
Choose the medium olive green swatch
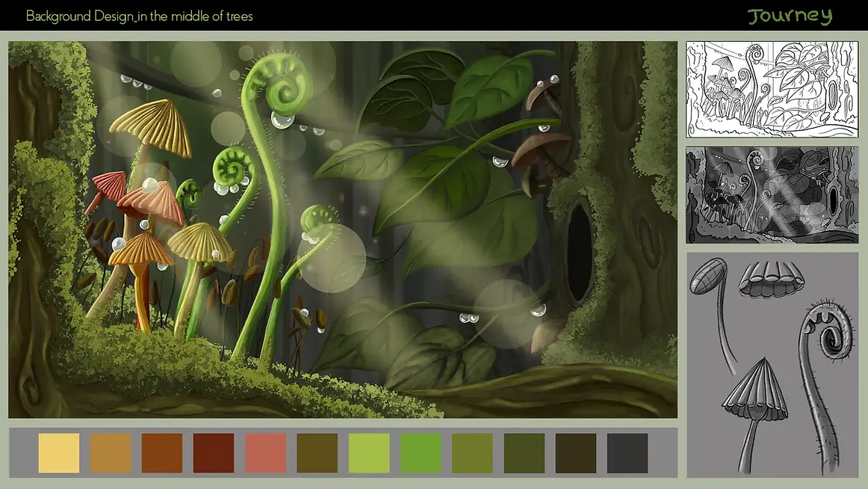pos(472,453)
